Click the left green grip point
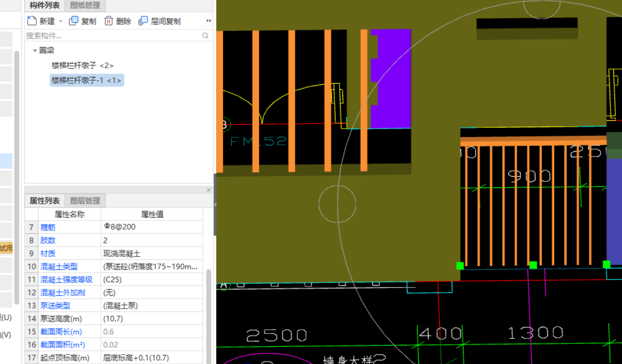Screen dimensions: 622x364 click(460, 266)
